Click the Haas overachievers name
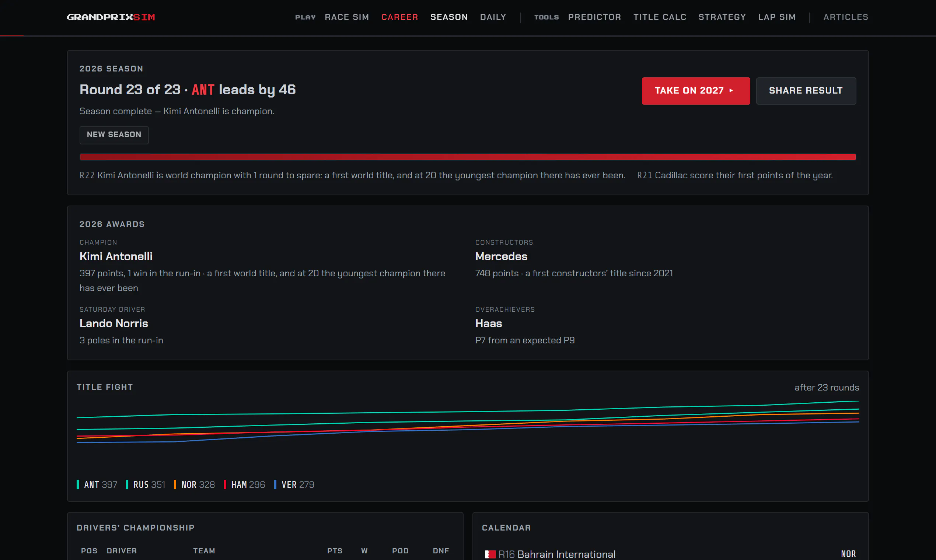936x560 pixels. (488, 323)
